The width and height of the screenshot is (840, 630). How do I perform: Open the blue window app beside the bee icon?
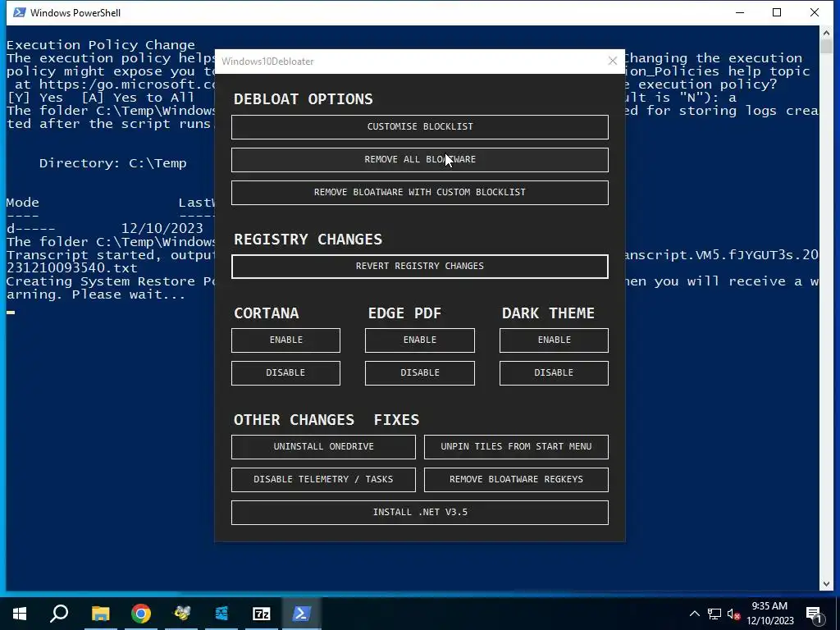221,614
